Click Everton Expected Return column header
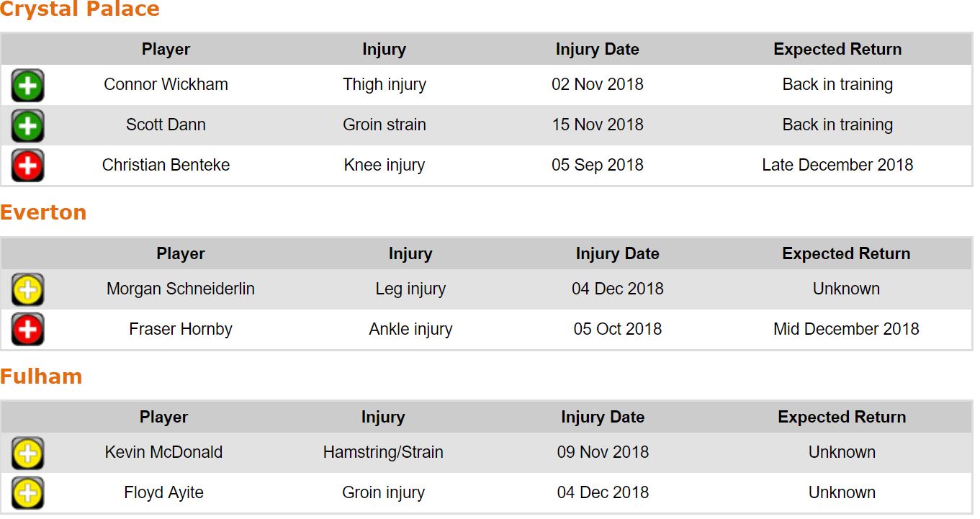 [x=846, y=254]
